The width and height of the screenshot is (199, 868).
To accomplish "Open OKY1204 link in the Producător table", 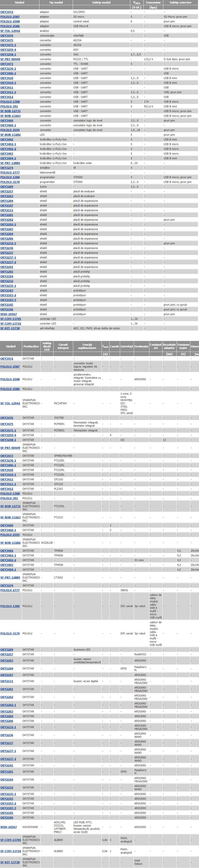I will [x=7, y=668].
